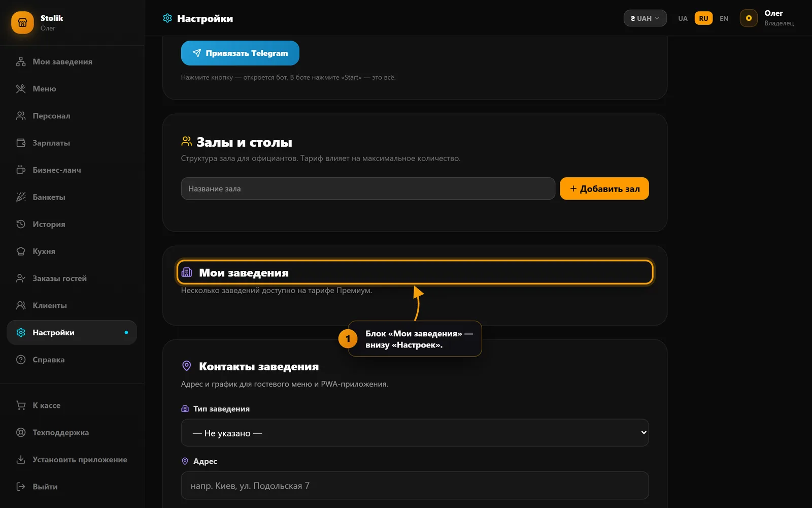Click the Кухня chef hat icon
812x508 pixels.
tap(21, 251)
